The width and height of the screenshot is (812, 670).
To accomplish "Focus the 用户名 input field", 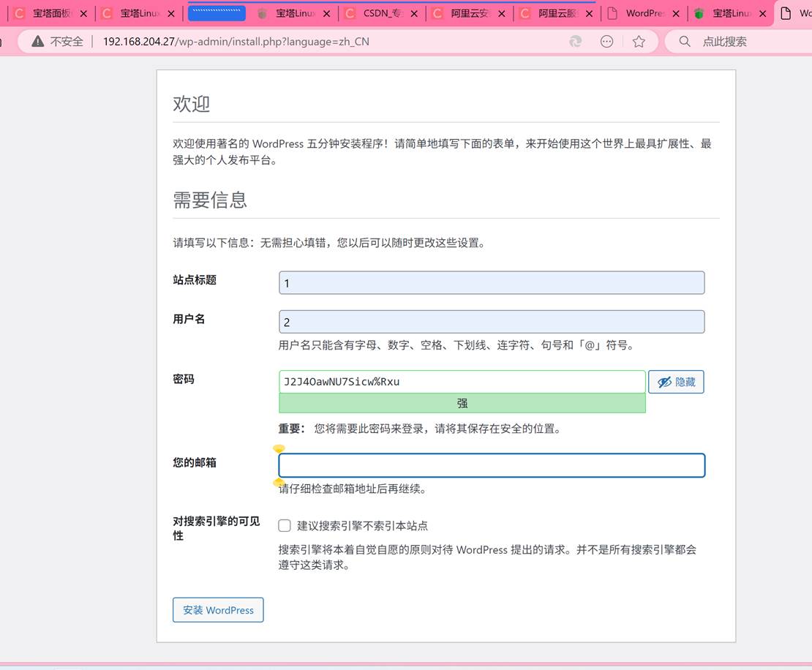I will coord(492,322).
